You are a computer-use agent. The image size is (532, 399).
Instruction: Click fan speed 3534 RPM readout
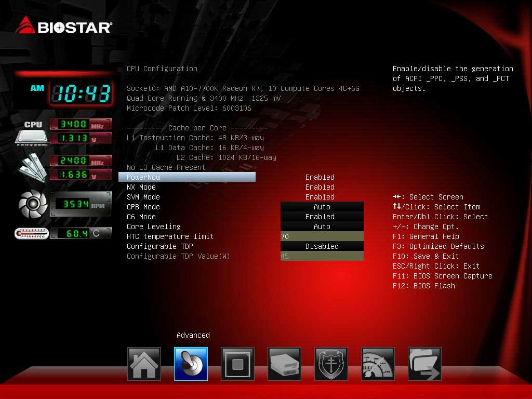[81, 204]
